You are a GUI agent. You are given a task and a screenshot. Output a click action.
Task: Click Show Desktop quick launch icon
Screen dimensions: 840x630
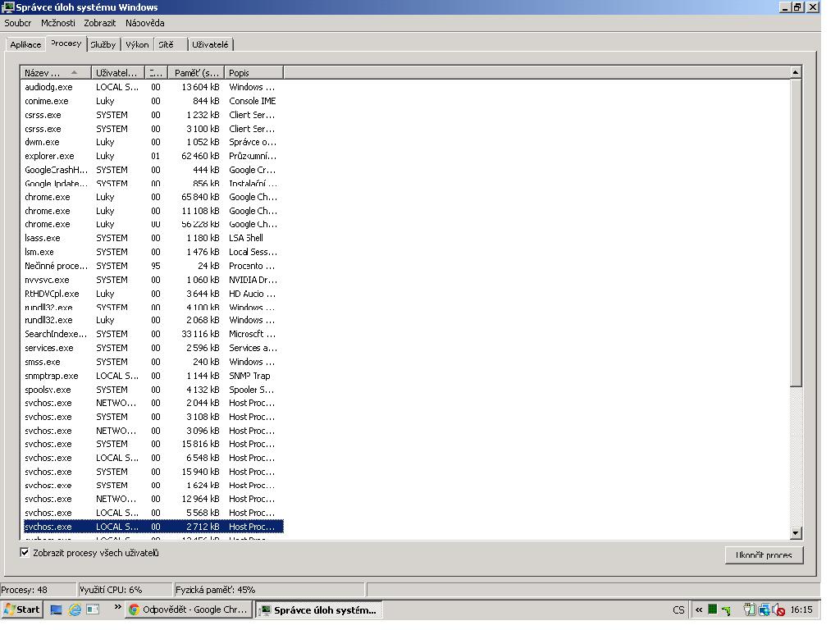56,609
